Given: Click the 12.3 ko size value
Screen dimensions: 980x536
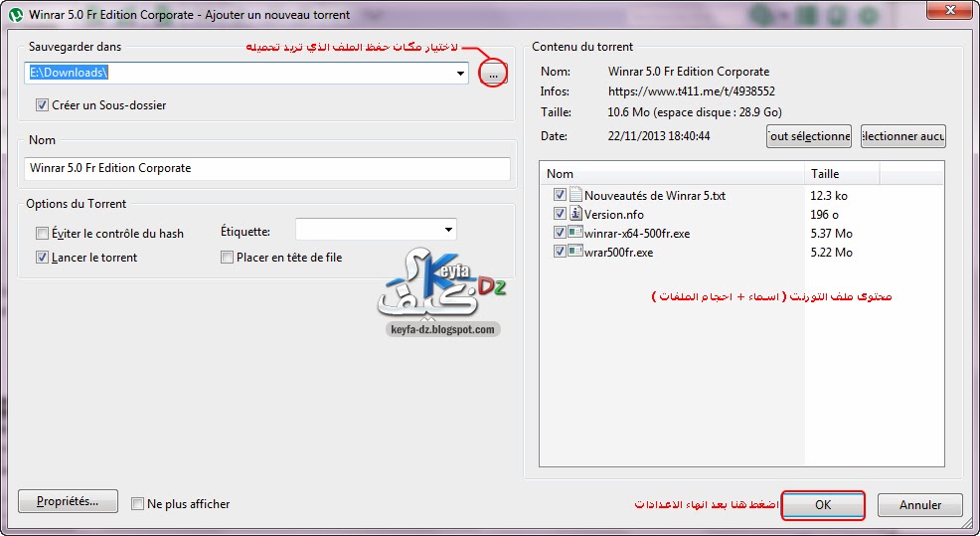Looking at the screenshot, I should coord(829,196).
